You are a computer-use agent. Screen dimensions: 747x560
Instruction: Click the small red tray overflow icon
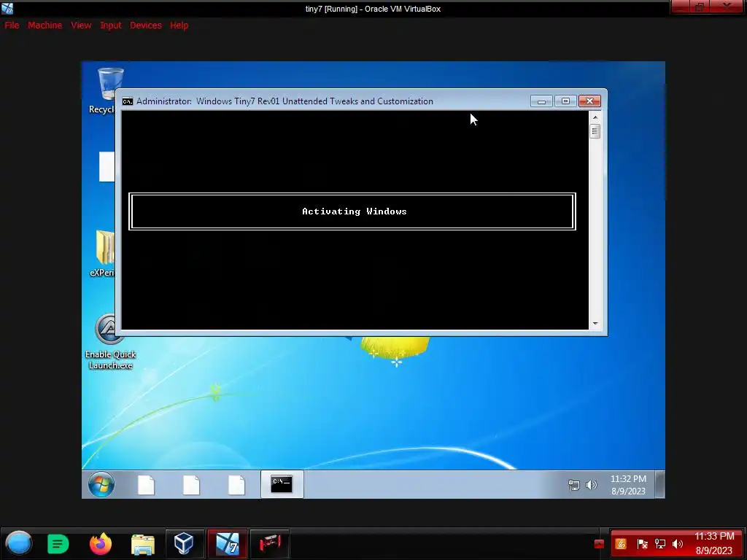point(600,544)
